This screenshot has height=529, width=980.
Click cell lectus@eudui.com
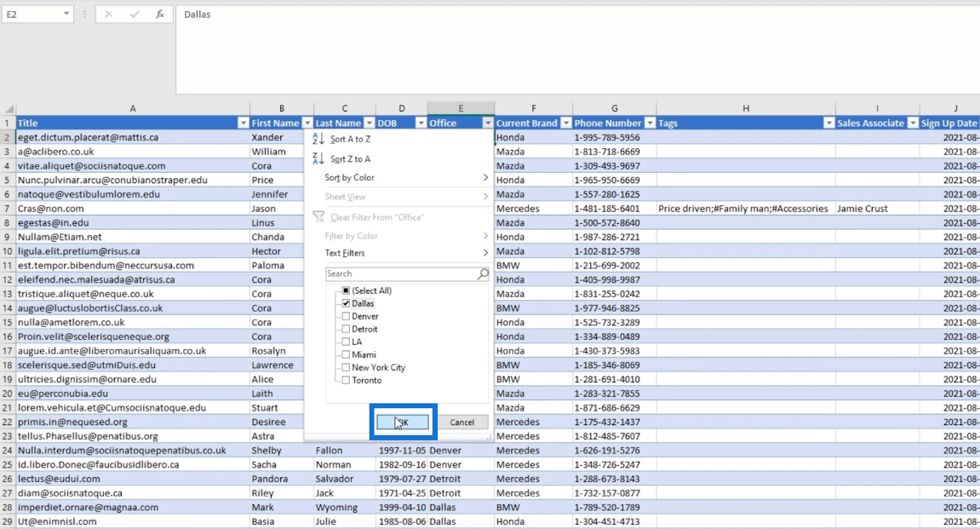tap(133, 479)
